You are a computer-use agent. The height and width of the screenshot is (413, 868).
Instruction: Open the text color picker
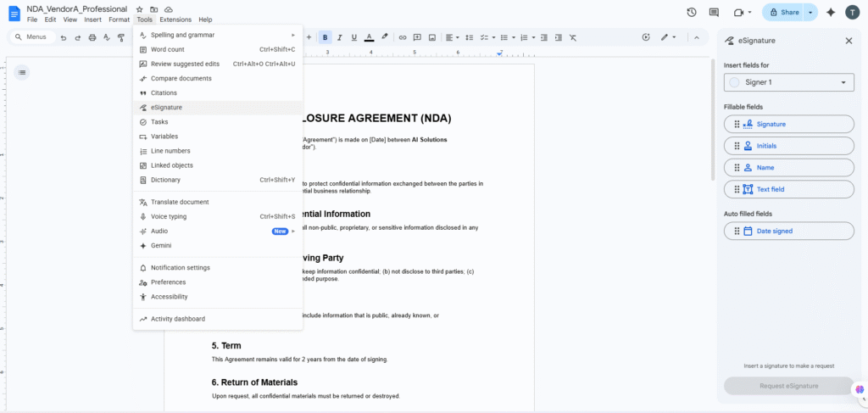point(369,37)
